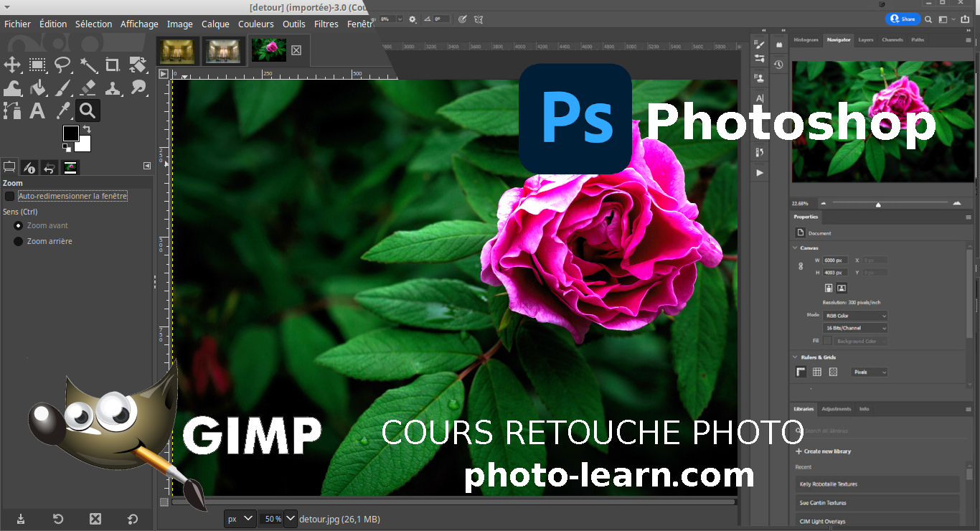
Task: Click the black foreground color swatch
Action: (x=70, y=133)
